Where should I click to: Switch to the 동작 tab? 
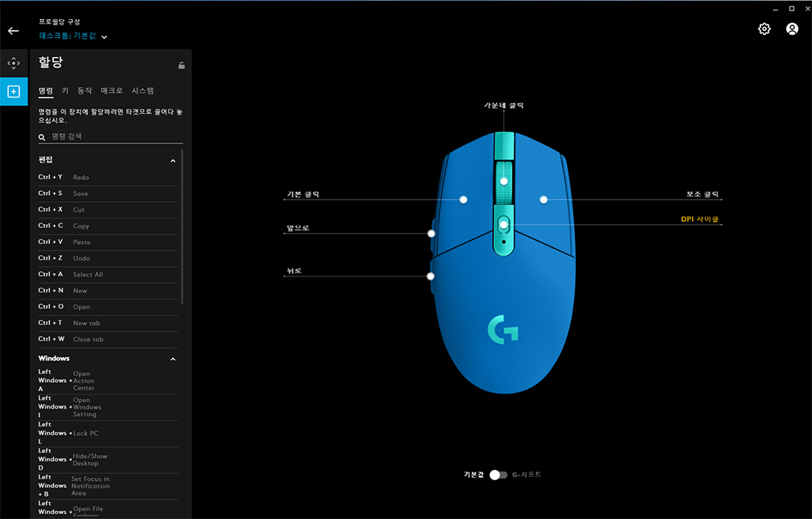click(x=84, y=90)
